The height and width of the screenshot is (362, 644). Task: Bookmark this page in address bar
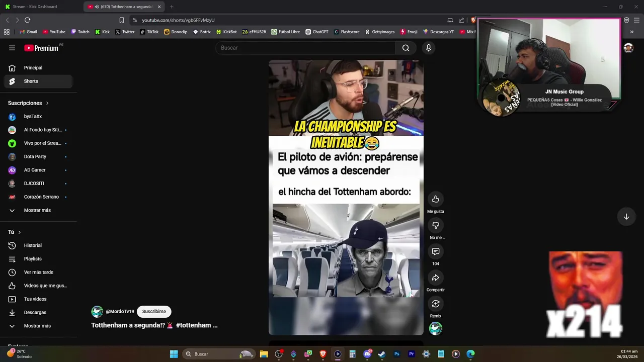tap(122, 20)
